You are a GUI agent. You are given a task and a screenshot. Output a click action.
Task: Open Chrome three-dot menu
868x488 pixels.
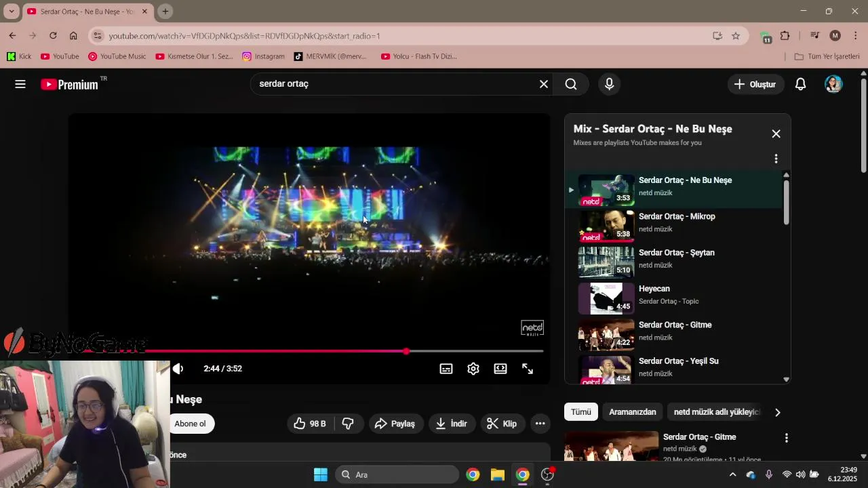tap(855, 36)
